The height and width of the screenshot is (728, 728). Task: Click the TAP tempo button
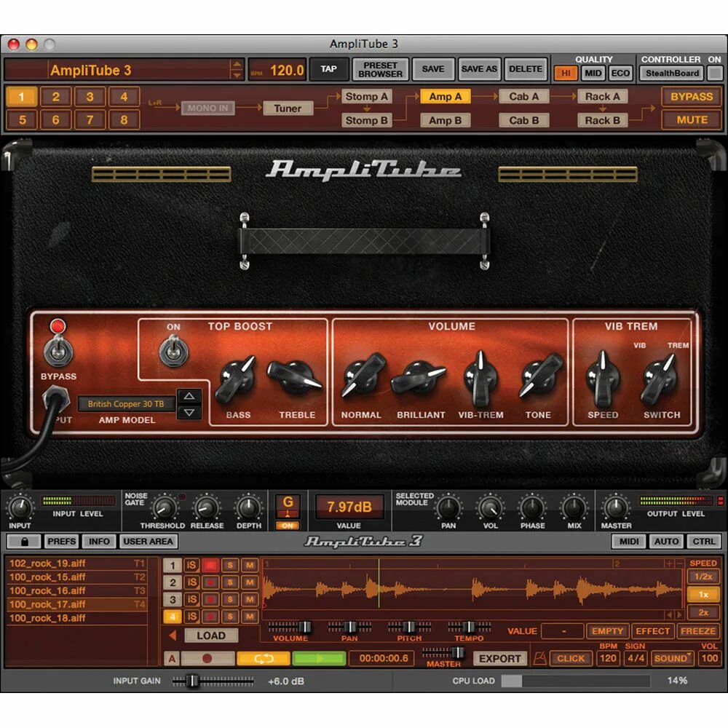click(328, 69)
